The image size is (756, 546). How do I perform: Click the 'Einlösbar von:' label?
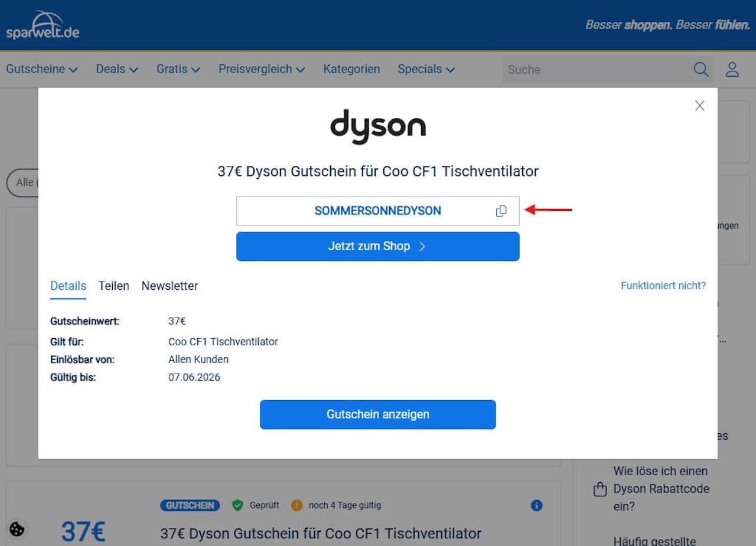point(83,359)
